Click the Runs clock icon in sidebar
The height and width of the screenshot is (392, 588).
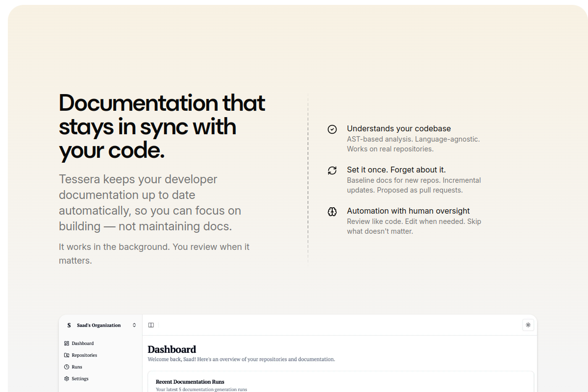click(67, 367)
